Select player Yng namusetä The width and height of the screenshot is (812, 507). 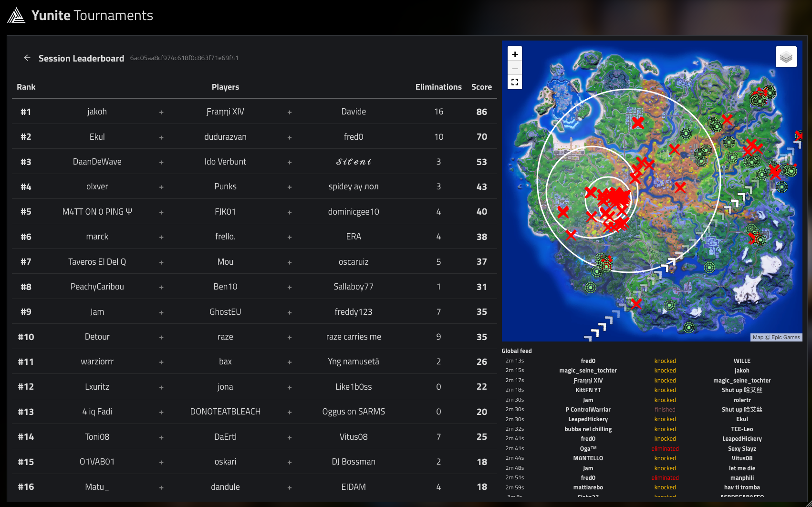(x=354, y=362)
